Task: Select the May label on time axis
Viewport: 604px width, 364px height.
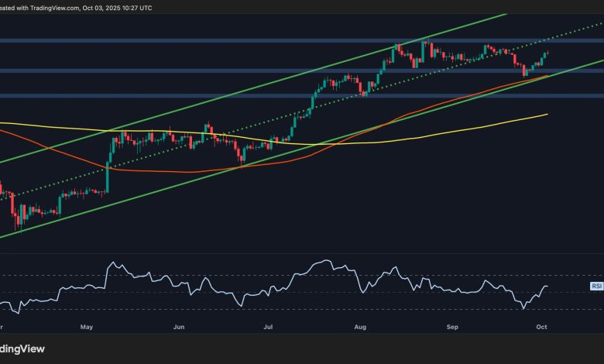Action: click(x=86, y=327)
